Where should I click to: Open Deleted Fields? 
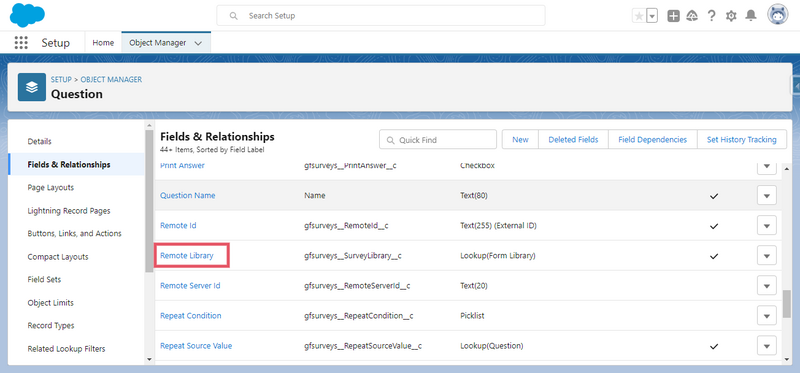click(573, 139)
